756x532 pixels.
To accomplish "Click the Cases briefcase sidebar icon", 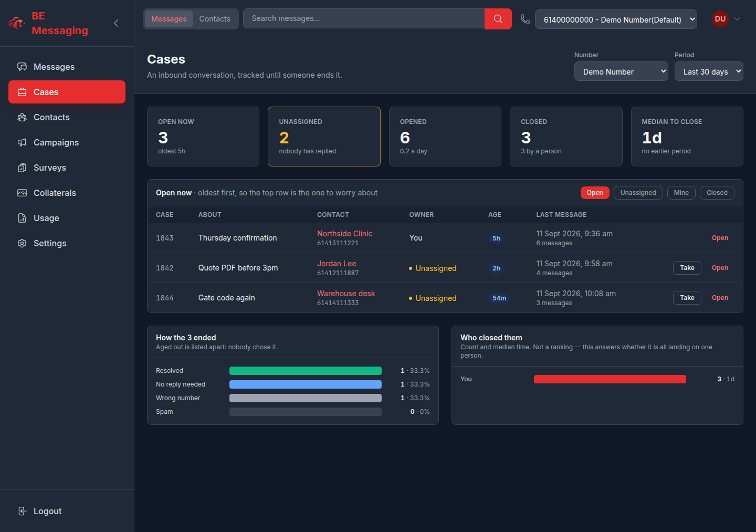I will pos(22,92).
